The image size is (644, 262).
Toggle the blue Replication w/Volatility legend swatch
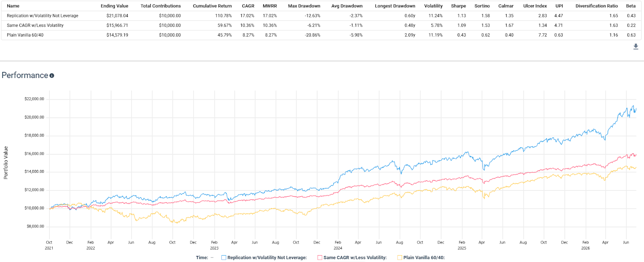click(x=224, y=258)
